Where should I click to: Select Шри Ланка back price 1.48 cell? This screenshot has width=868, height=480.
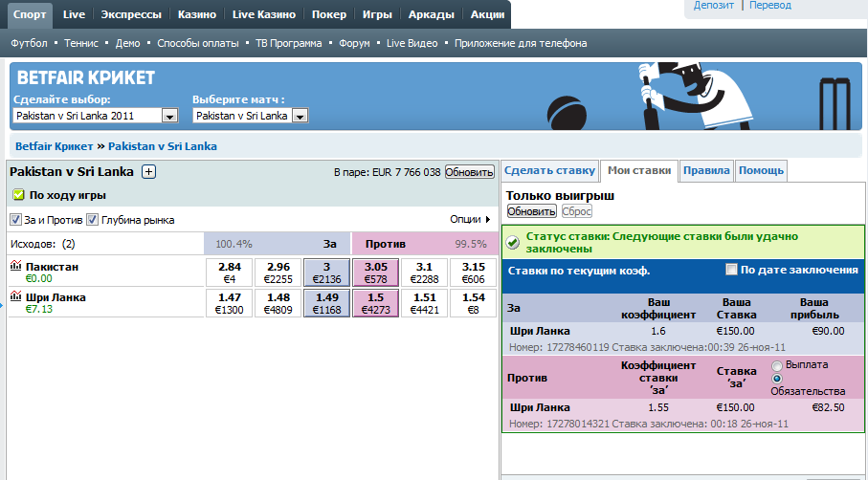[278, 302]
